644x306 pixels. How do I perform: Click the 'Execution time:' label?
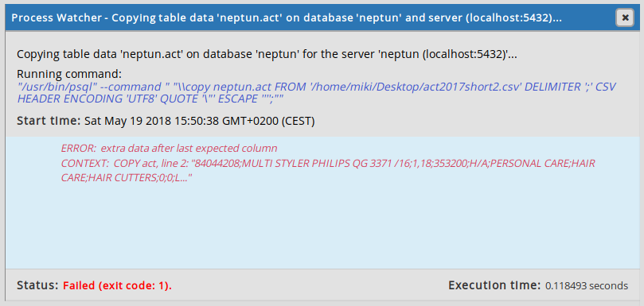pyautogui.click(x=494, y=285)
